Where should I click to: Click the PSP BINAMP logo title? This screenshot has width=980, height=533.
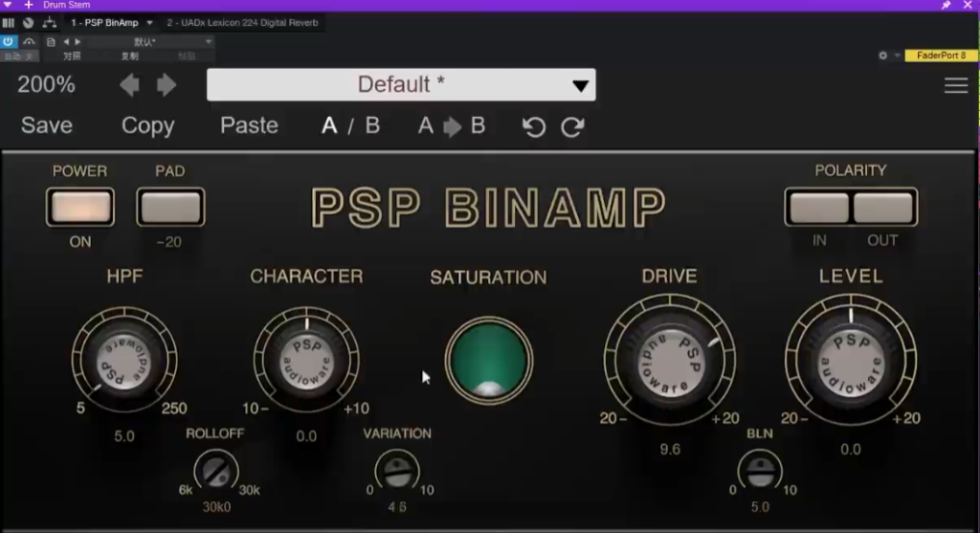489,208
